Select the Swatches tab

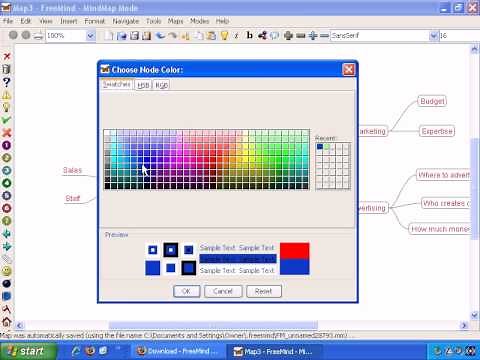pyautogui.click(x=116, y=84)
